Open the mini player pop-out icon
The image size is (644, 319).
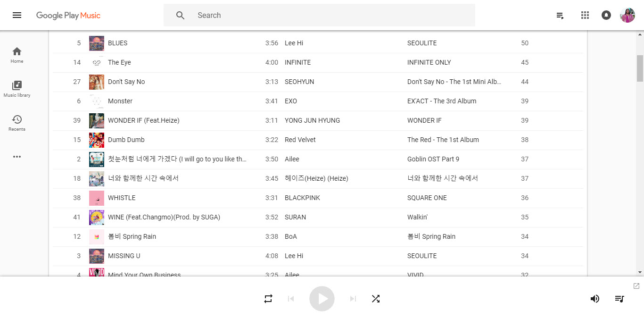pos(636,286)
